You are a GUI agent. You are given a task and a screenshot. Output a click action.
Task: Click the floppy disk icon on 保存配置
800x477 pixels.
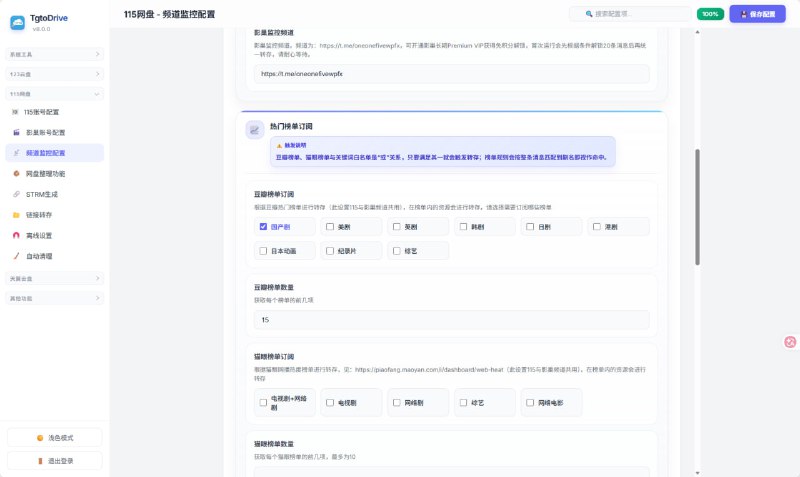click(x=743, y=14)
